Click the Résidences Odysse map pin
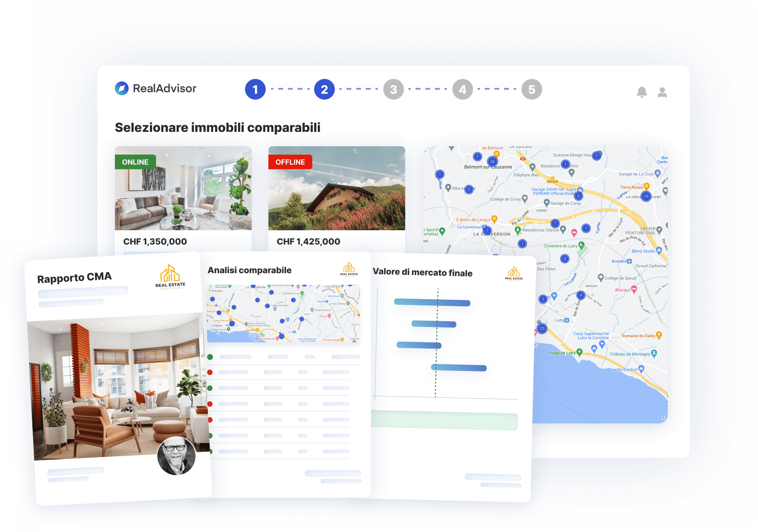758x532 pixels. click(563, 230)
